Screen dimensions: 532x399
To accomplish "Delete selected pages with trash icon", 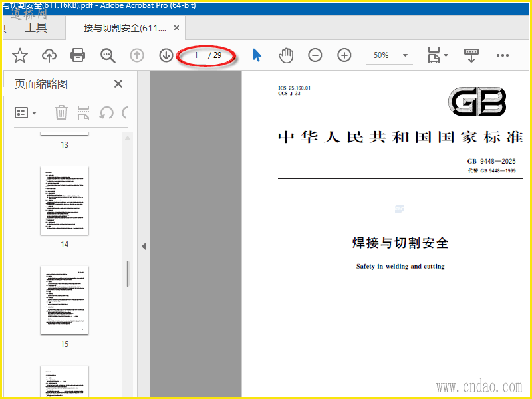I will coord(61,112).
